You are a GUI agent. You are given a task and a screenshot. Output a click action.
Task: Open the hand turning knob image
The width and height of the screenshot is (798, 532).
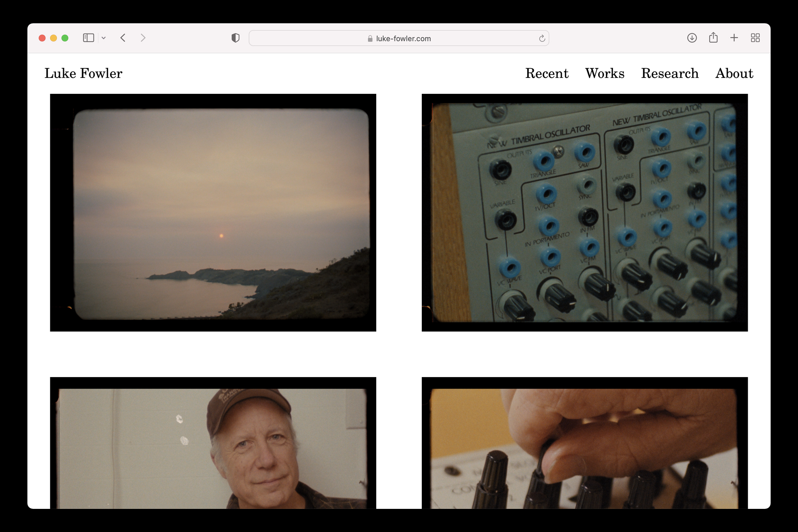coord(585,443)
